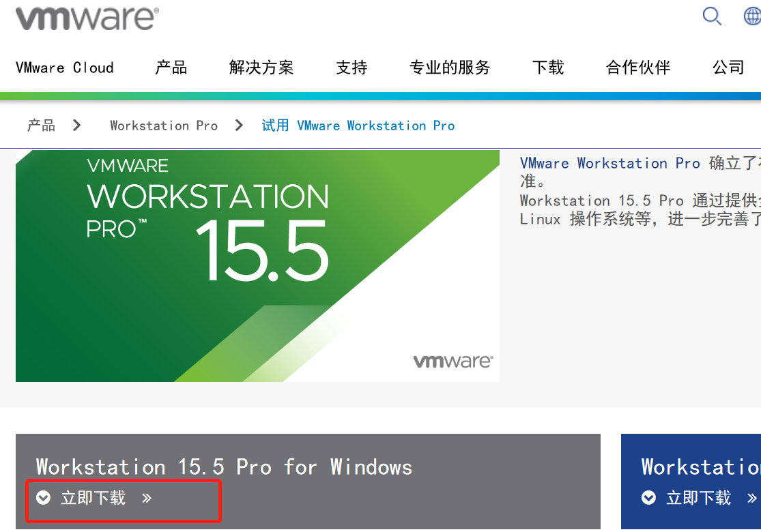
Task: Click the globe language icon
Action: (x=753, y=16)
